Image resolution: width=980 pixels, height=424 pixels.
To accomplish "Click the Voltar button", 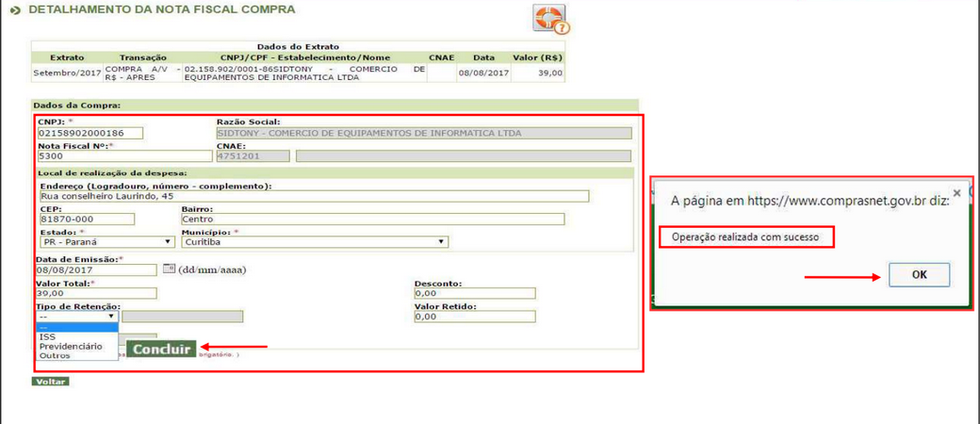I will point(50,382).
